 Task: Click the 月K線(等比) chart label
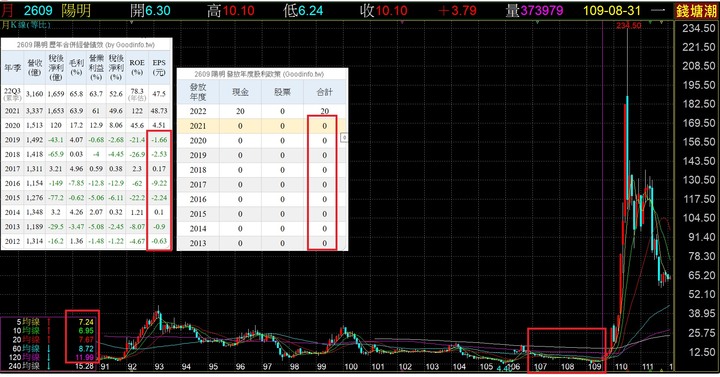[27, 25]
